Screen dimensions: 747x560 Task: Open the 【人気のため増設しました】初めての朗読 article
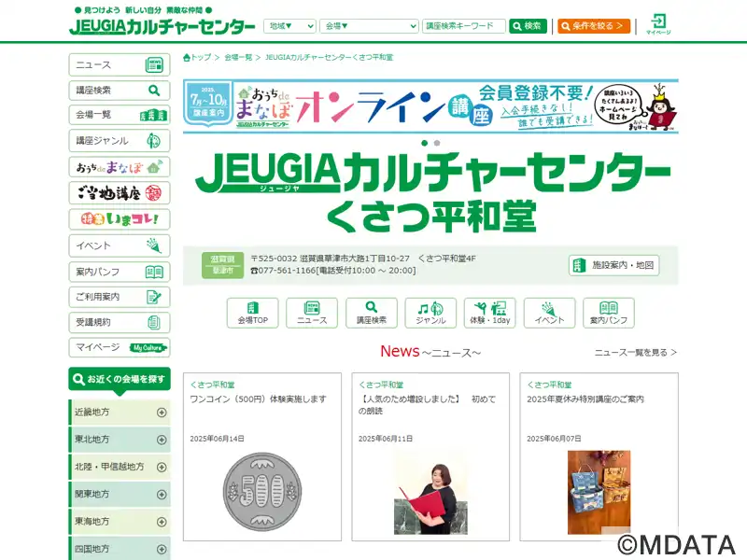coord(427,405)
